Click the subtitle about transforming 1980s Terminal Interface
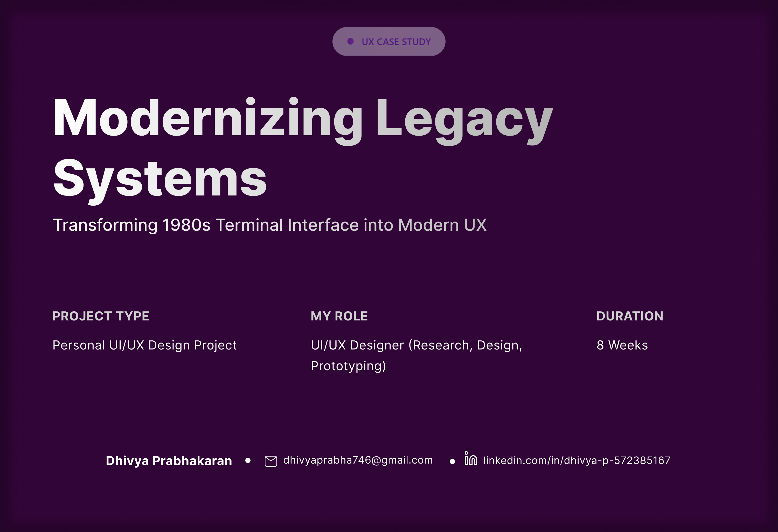778x532 pixels. 270,225
